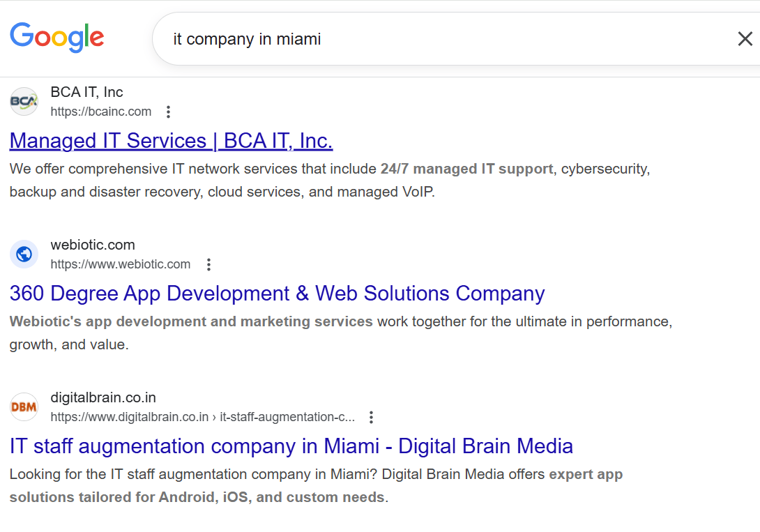This screenshot has width=760, height=532.
Task: Open the 'Managed IT Services | BCA IT, Inc.' result
Action: pyautogui.click(x=171, y=141)
